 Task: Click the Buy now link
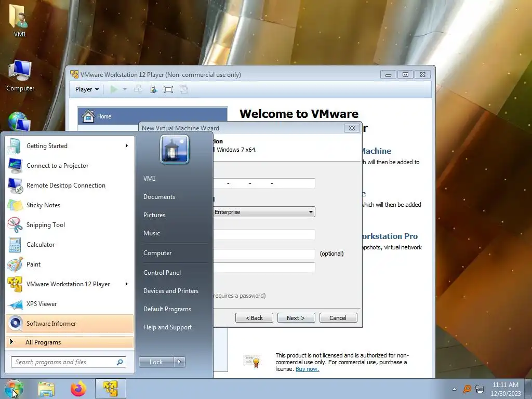(307, 369)
